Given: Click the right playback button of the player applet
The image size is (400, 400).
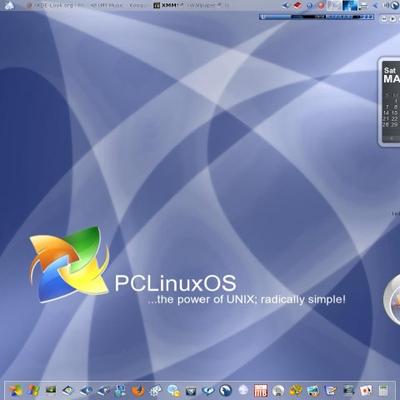Looking at the screenshot, I should [393, 19].
